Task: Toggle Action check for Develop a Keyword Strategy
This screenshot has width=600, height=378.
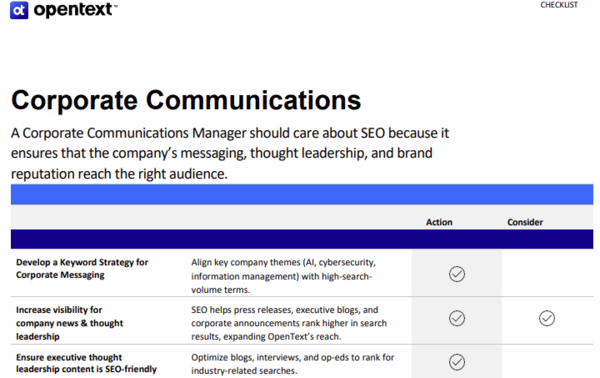Action: coord(457,274)
